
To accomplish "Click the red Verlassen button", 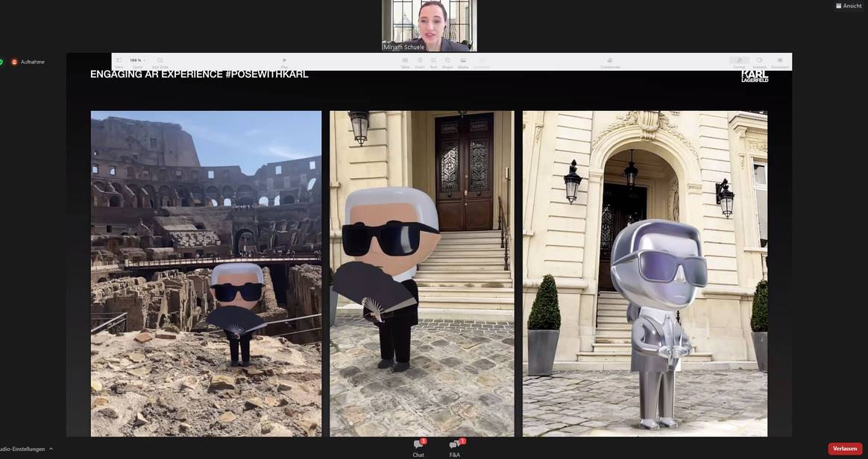I will point(846,449).
